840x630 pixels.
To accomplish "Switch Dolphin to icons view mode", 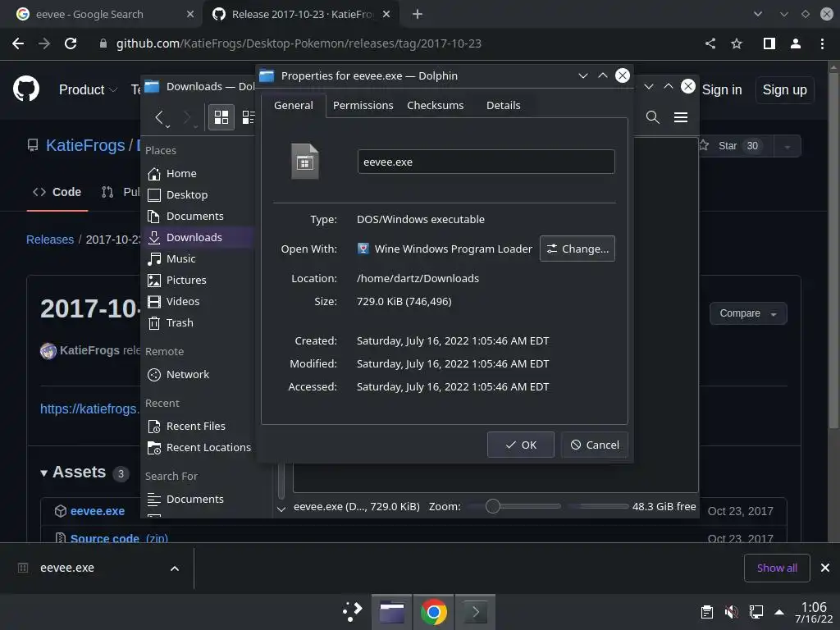I will point(221,117).
